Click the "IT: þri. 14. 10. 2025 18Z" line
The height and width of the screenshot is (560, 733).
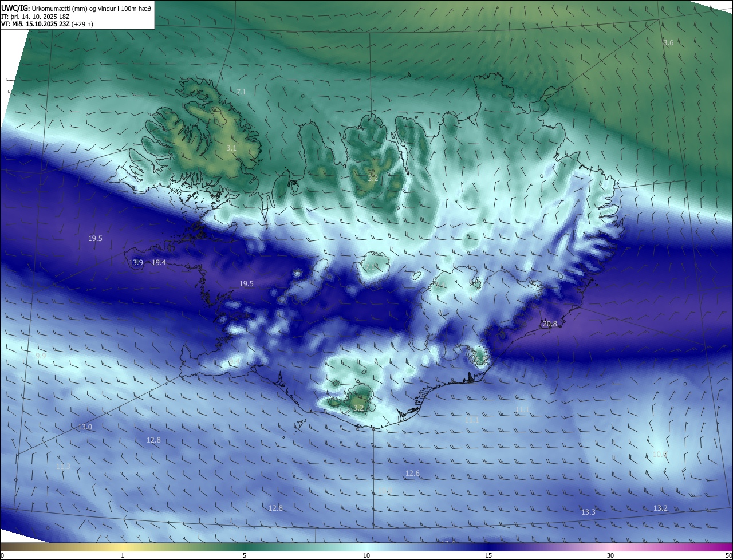point(35,16)
